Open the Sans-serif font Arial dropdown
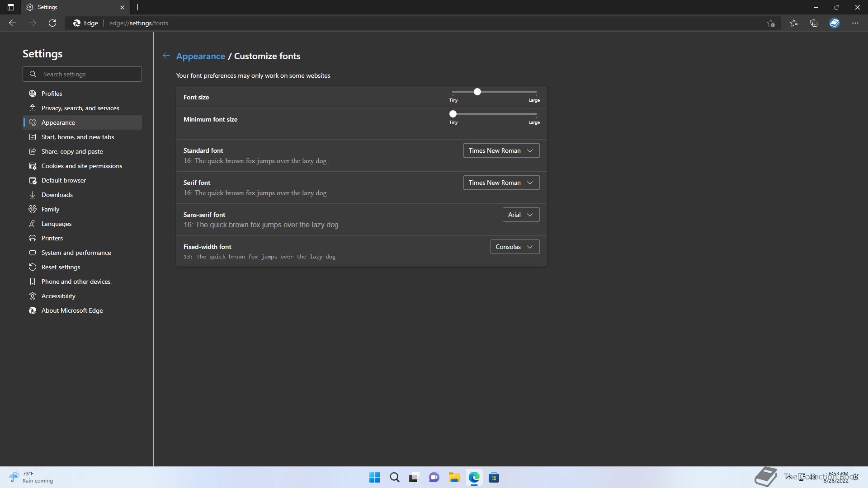 click(x=521, y=215)
